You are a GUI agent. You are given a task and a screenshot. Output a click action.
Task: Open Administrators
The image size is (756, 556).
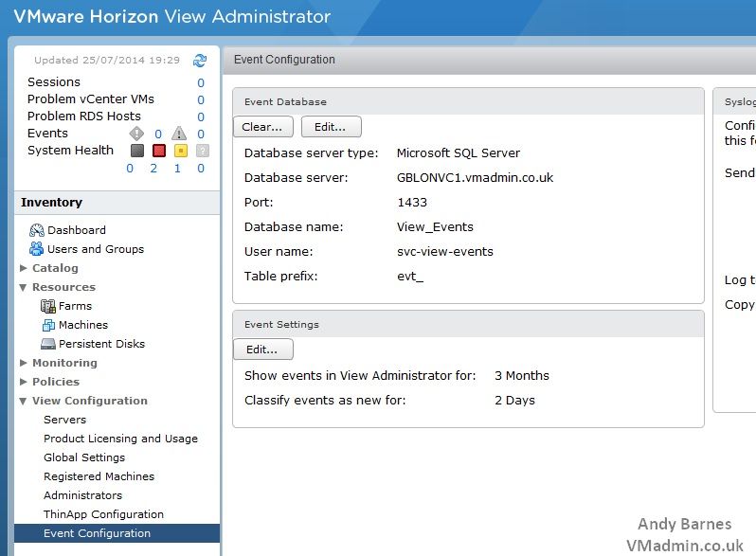coord(83,495)
